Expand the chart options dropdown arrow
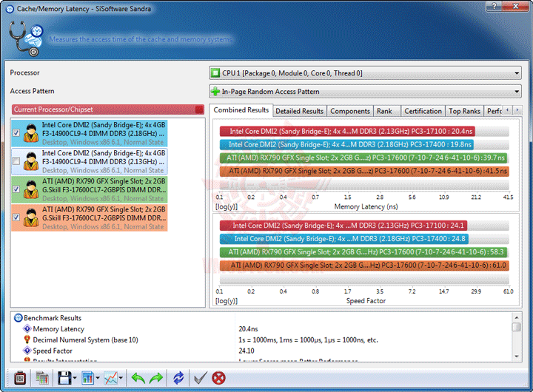The width and height of the screenshot is (533, 392). click(98, 378)
